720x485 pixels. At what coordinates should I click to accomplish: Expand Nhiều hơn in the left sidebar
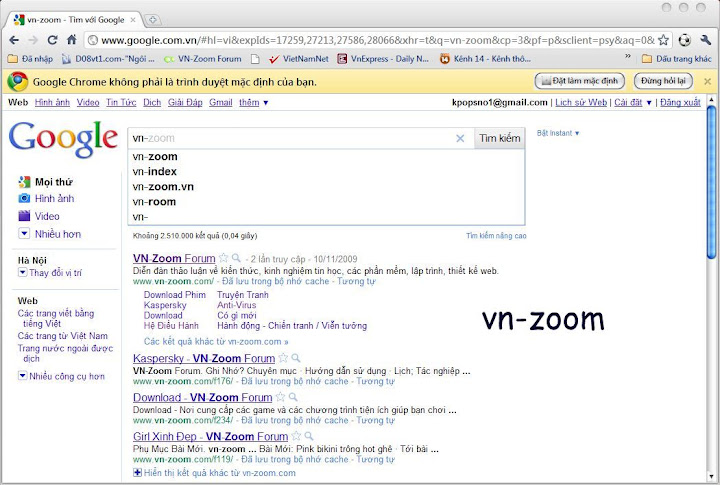[50, 234]
